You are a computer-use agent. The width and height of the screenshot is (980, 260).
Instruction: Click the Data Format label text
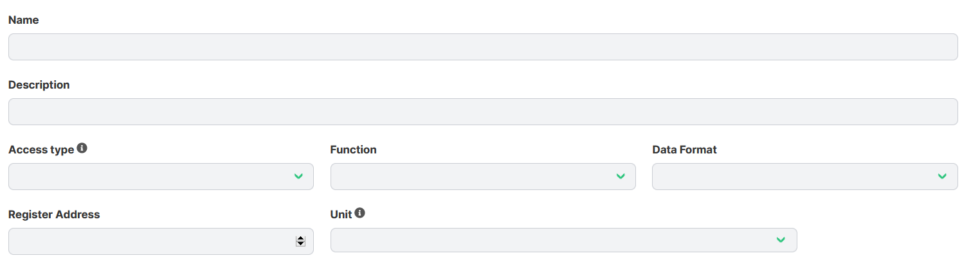pyautogui.click(x=684, y=150)
